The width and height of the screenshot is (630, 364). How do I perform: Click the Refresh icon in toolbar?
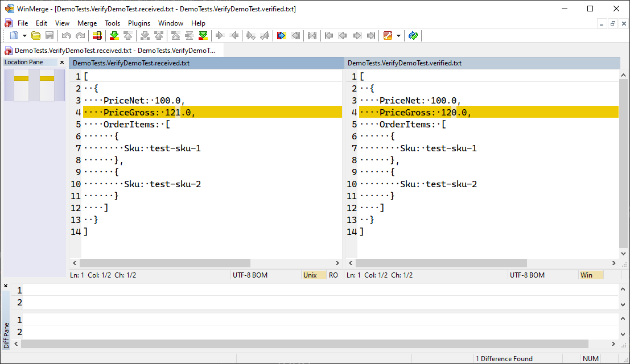pyautogui.click(x=413, y=36)
